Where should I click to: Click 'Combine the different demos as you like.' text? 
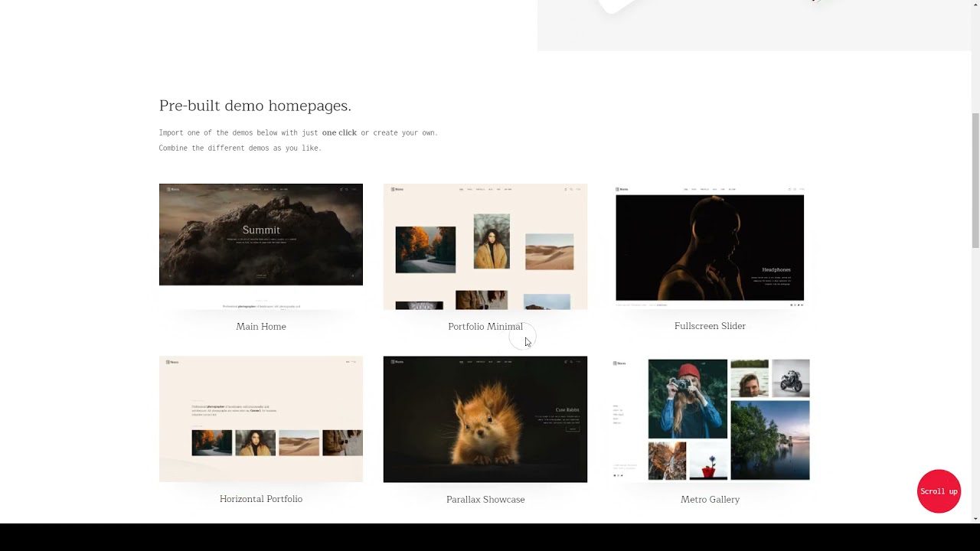click(240, 148)
